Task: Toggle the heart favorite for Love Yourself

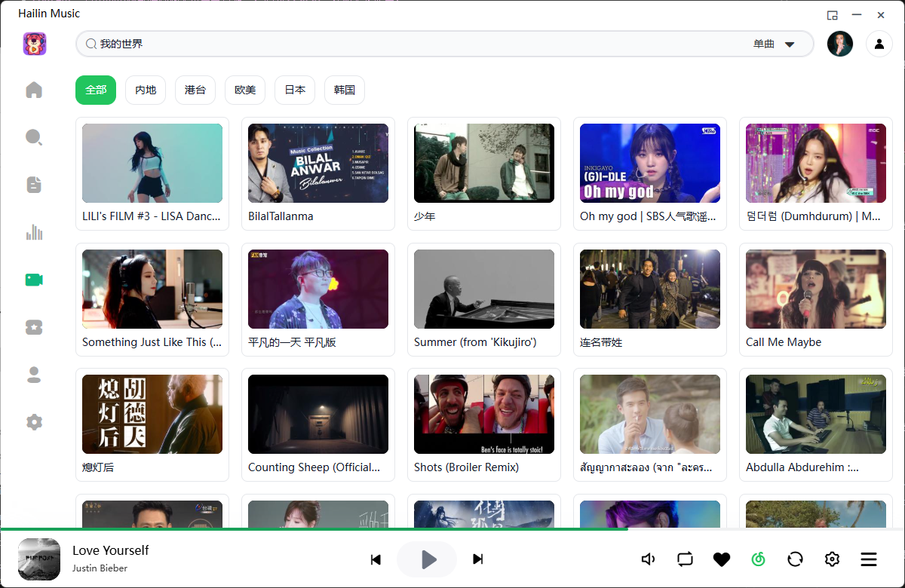Action: click(x=722, y=559)
